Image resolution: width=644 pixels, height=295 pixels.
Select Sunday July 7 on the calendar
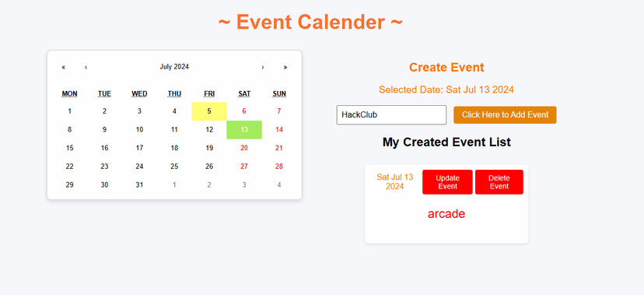pos(279,111)
